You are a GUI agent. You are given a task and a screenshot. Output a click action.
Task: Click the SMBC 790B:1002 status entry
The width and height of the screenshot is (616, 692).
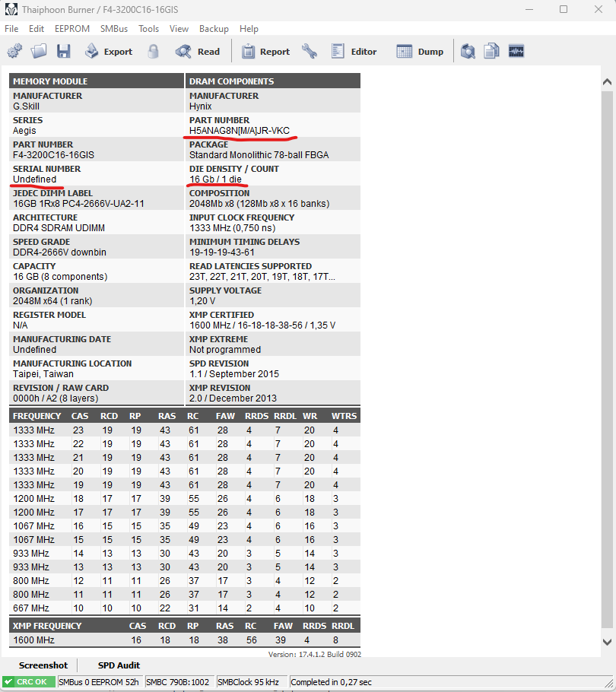point(179,682)
